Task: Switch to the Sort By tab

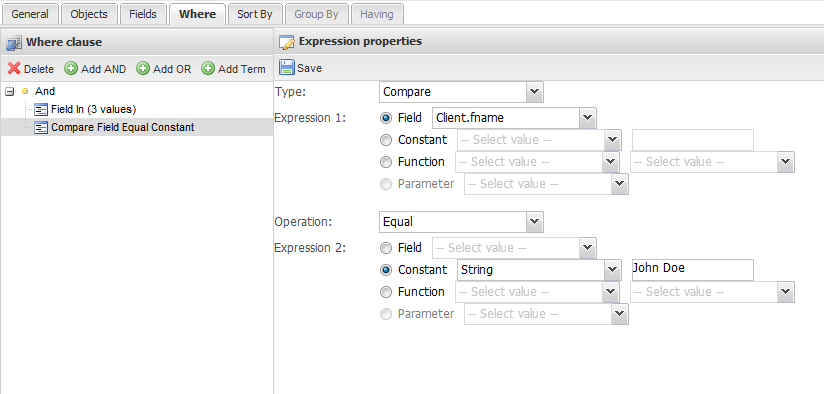Action: click(x=255, y=14)
